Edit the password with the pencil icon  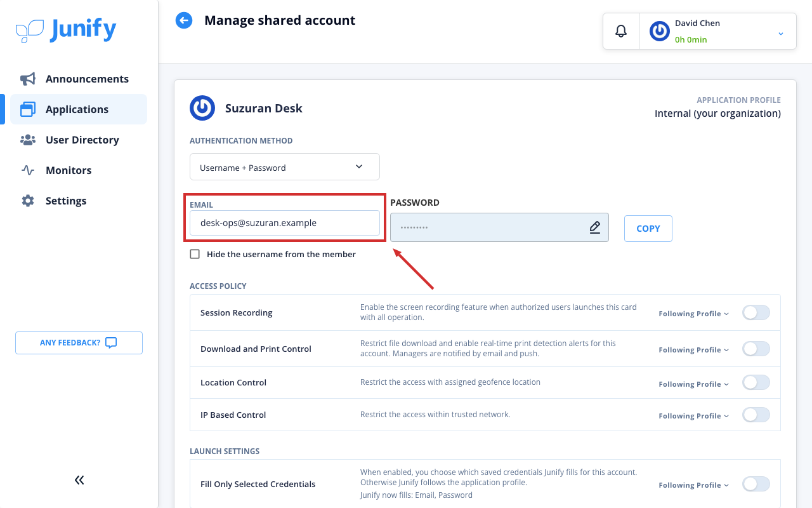tap(594, 227)
